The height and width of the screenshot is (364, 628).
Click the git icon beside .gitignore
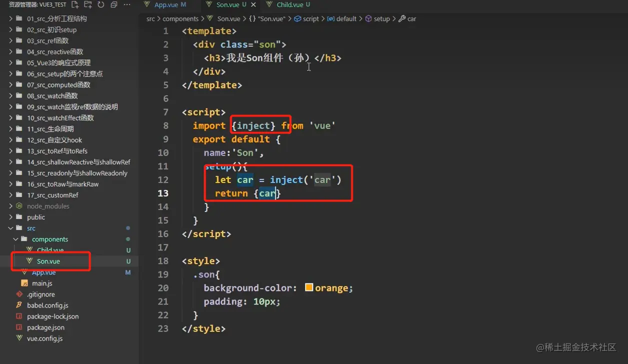[x=20, y=294]
